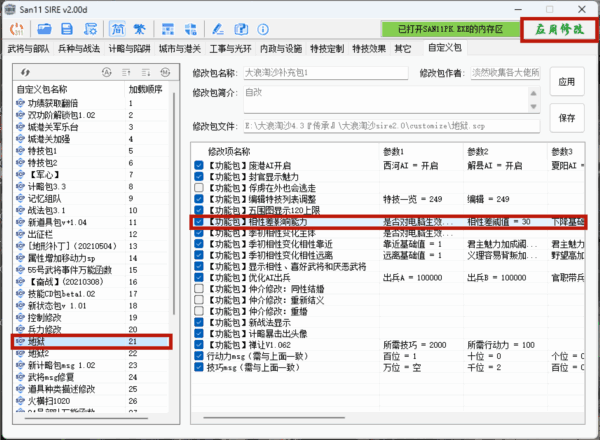Open the 特技定制 tab
The width and height of the screenshot is (600, 440).
click(320, 48)
